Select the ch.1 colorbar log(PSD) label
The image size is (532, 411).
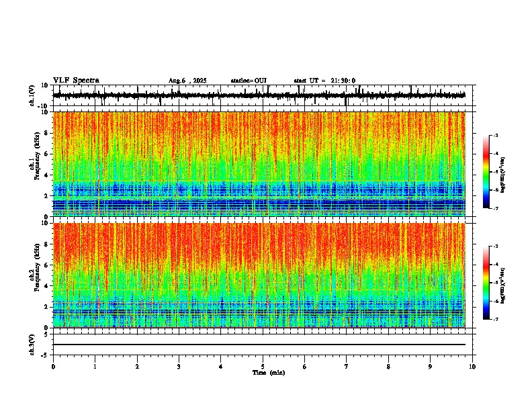click(502, 175)
